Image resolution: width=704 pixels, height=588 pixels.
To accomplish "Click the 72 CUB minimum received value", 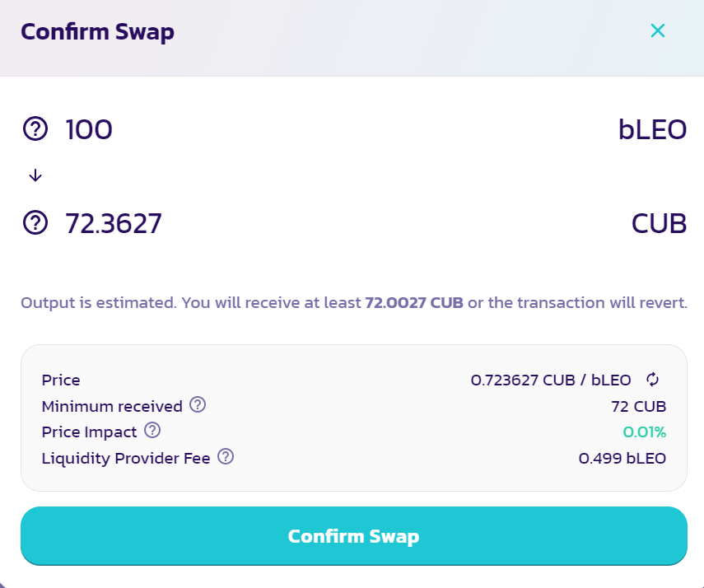I will pos(638,406).
